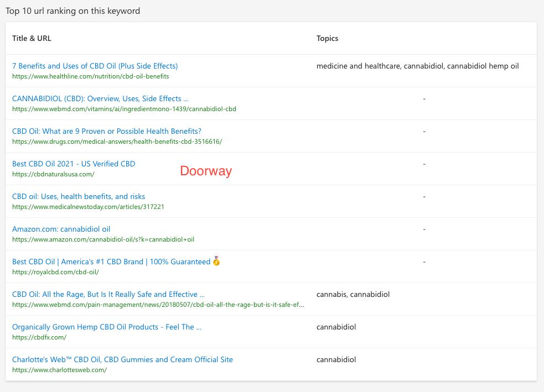Image resolution: width=544 pixels, height=392 pixels.
Task: Open 'Best CBD Oil 2021 - US Verified CBD'
Action: [x=74, y=164]
